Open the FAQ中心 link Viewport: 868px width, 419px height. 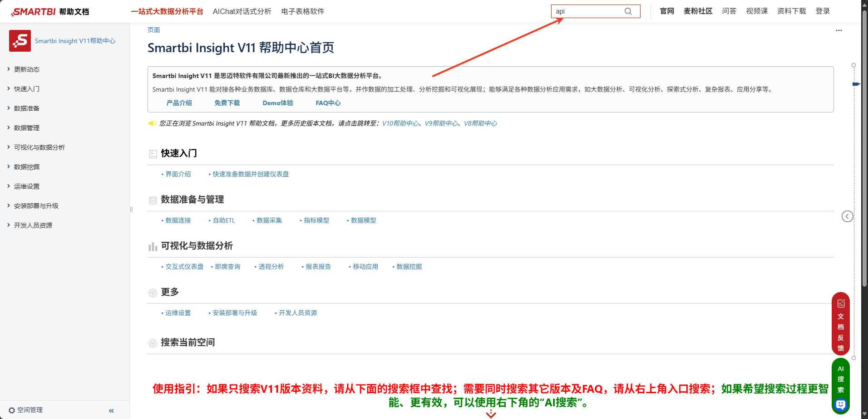tap(328, 103)
